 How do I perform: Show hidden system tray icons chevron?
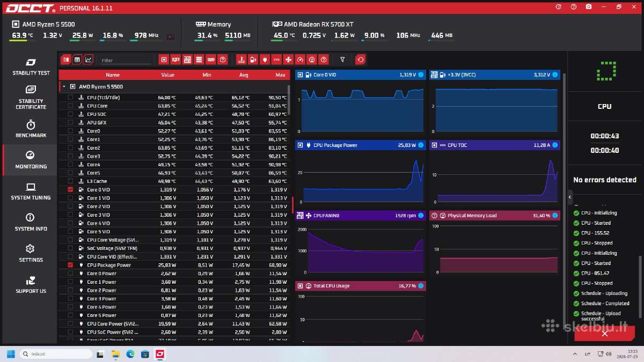click(574, 354)
